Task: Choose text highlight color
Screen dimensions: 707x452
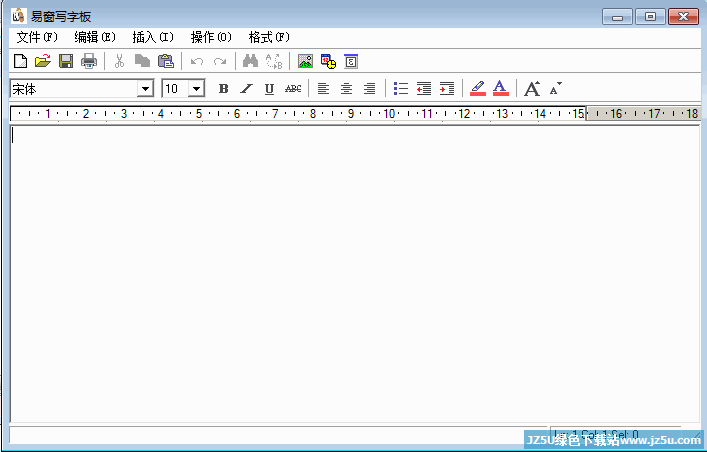Action: [478, 88]
